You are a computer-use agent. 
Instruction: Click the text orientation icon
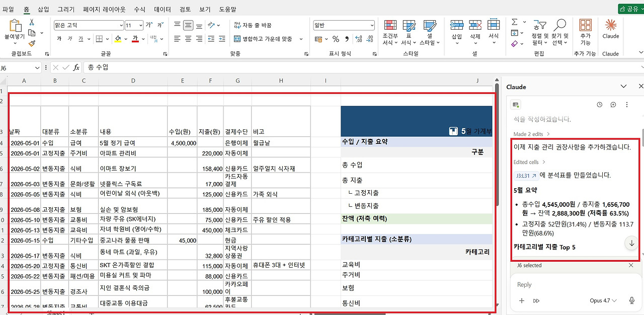212,25
